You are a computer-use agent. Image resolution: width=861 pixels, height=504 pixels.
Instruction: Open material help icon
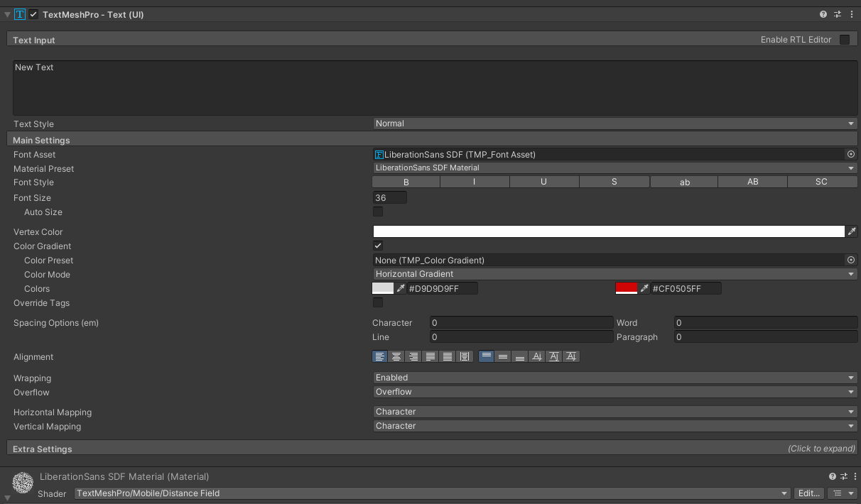[x=833, y=476]
